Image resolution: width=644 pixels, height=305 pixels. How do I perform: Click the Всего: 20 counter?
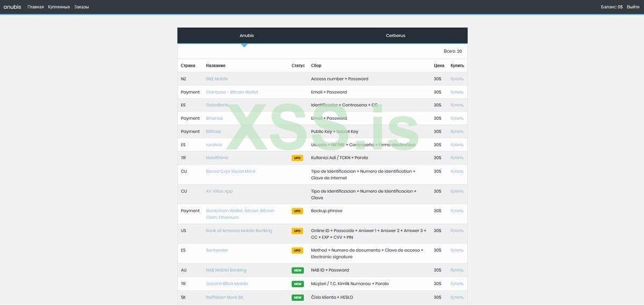click(x=453, y=51)
